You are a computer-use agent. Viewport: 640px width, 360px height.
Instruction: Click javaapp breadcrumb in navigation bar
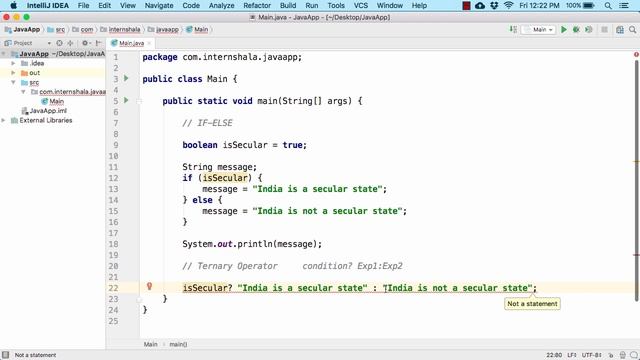pos(163,29)
